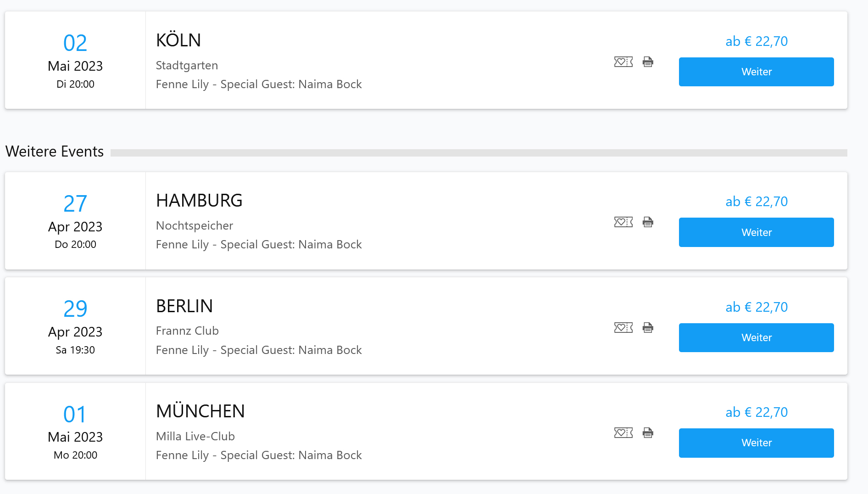This screenshot has height=494, width=868.
Task: Click the heart ticket icon for Berlin
Action: tap(623, 327)
